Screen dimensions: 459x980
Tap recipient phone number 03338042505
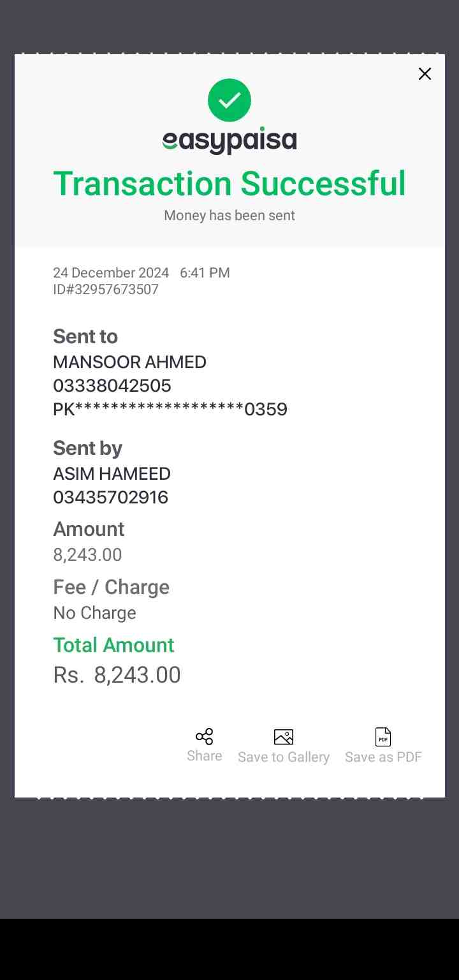pyautogui.click(x=112, y=385)
